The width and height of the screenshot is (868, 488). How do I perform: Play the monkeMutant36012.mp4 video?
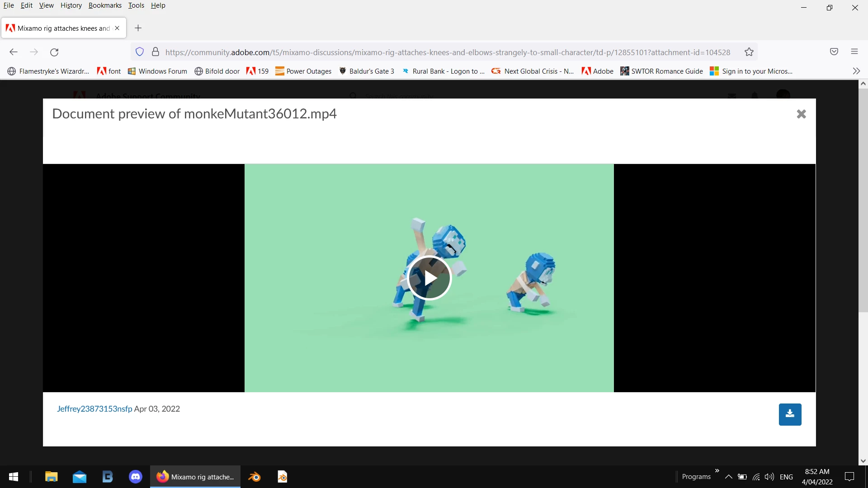tap(429, 278)
